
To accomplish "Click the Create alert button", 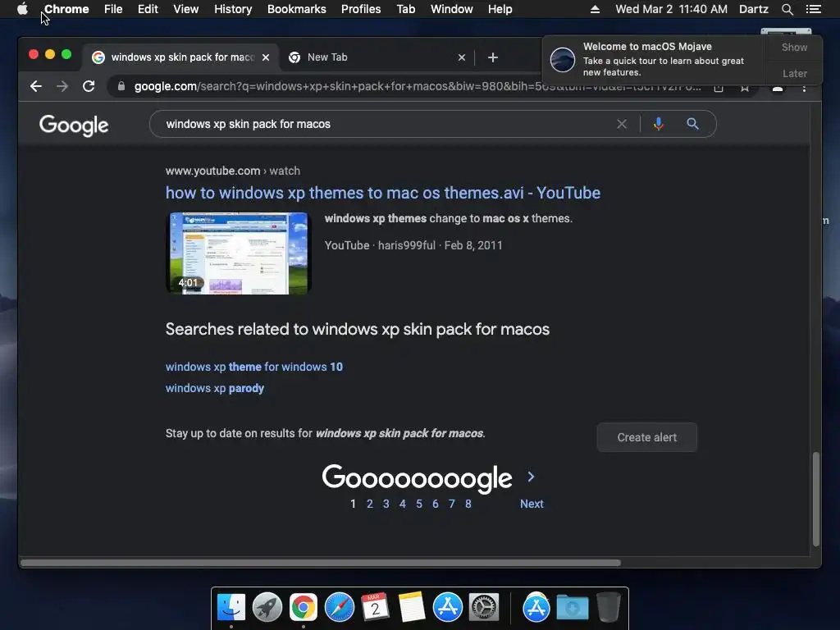I will pyautogui.click(x=646, y=437).
